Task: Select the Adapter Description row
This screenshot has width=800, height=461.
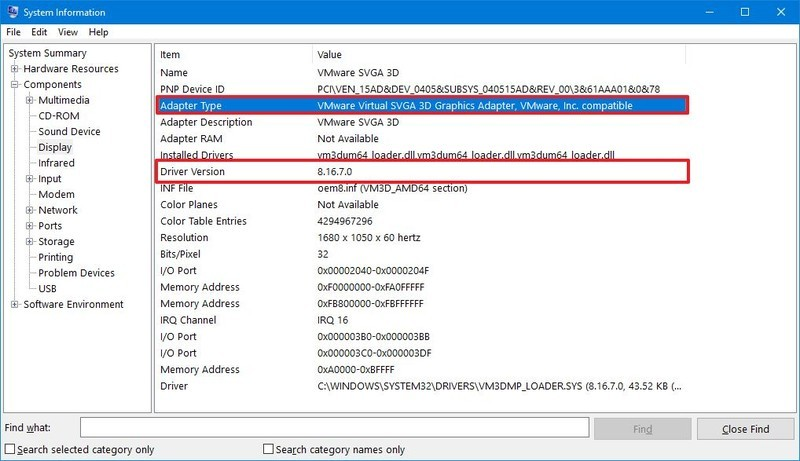Action: [422, 122]
